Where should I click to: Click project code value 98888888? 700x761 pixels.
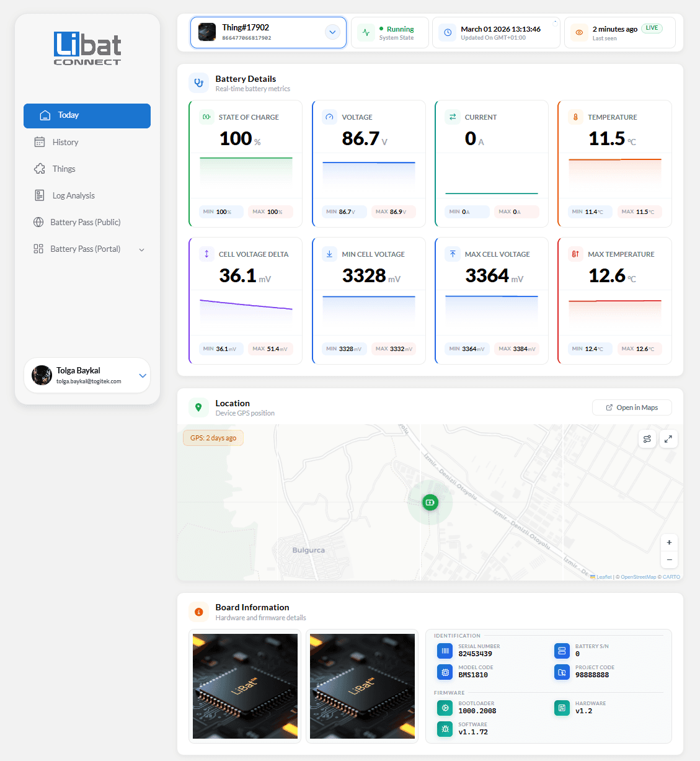592,675
